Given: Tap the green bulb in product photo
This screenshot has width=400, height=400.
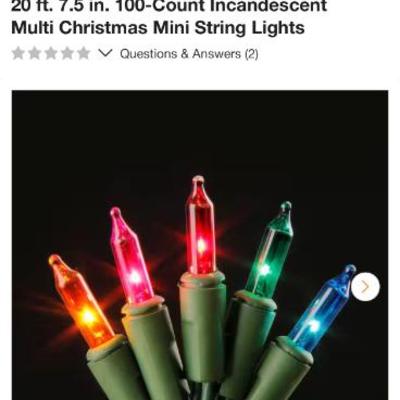Looking at the screenshot, I should click(270, 250).
